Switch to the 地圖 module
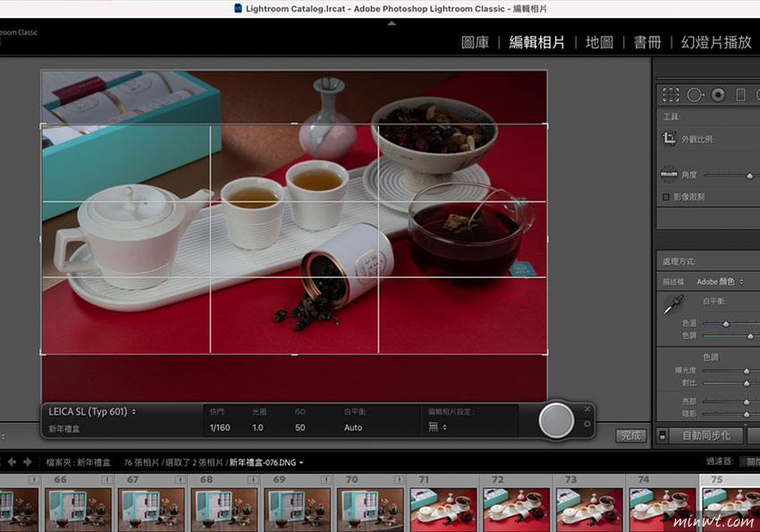760x532 pixels. pos(599,43)
